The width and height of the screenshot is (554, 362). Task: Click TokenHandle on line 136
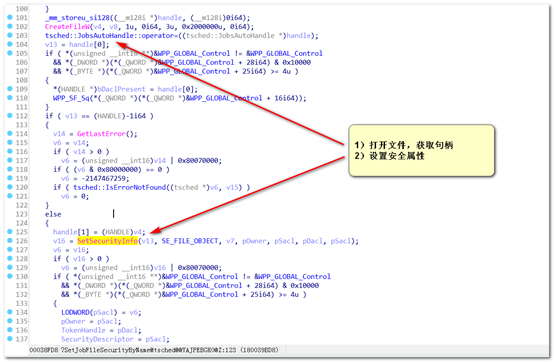[x=83, y=330]
